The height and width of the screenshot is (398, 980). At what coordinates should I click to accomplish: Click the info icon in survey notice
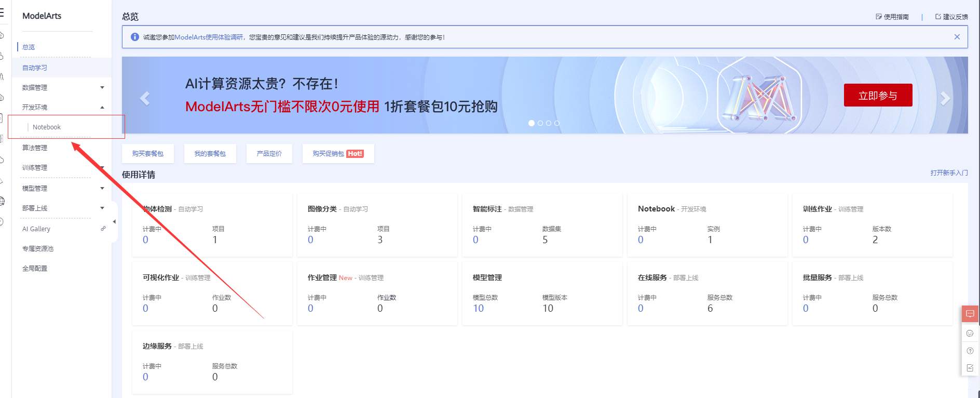tap(135, 37)
